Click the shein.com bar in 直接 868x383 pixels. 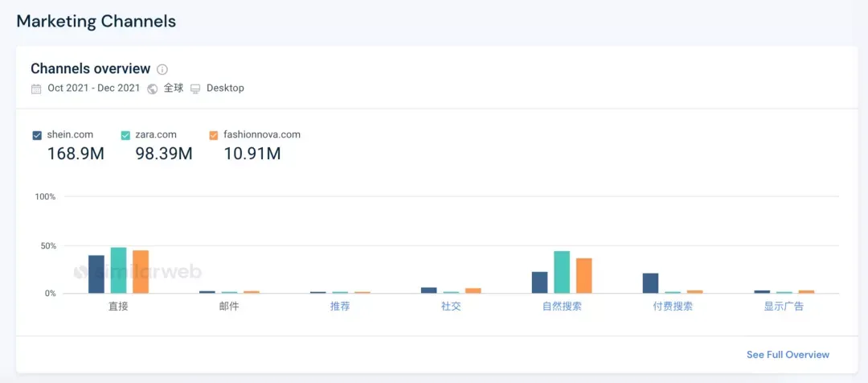click(x=96, y=274)
